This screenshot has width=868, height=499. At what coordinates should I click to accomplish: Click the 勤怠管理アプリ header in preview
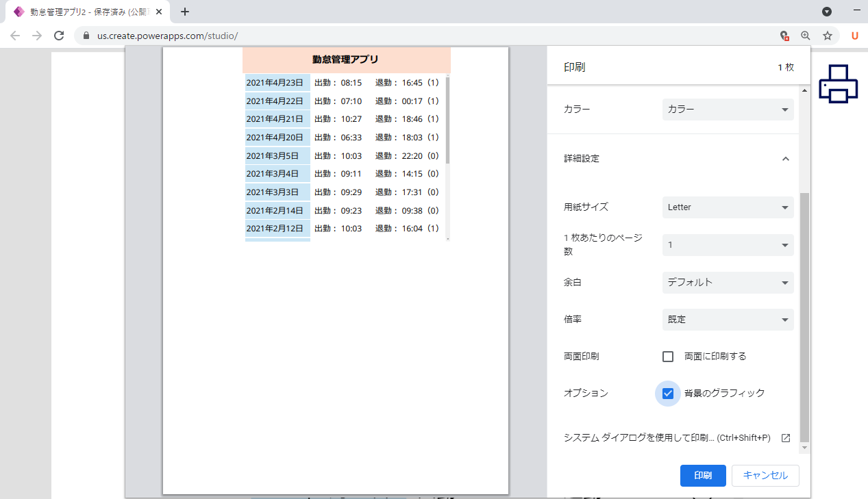[x=345, y=60]
